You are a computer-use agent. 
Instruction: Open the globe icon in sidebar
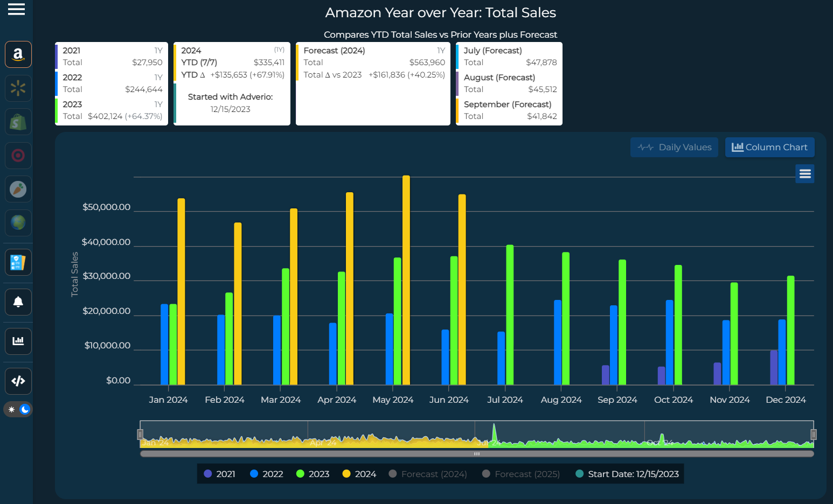[x=18, y=222]
